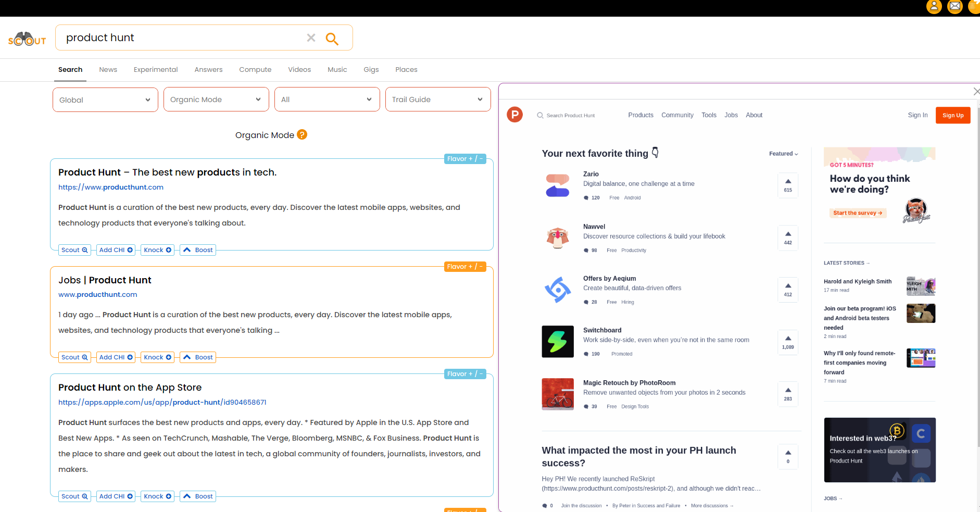This screenshot has height=512, width=980.
Task: Select the Search tab
Action: click(70, 70)
